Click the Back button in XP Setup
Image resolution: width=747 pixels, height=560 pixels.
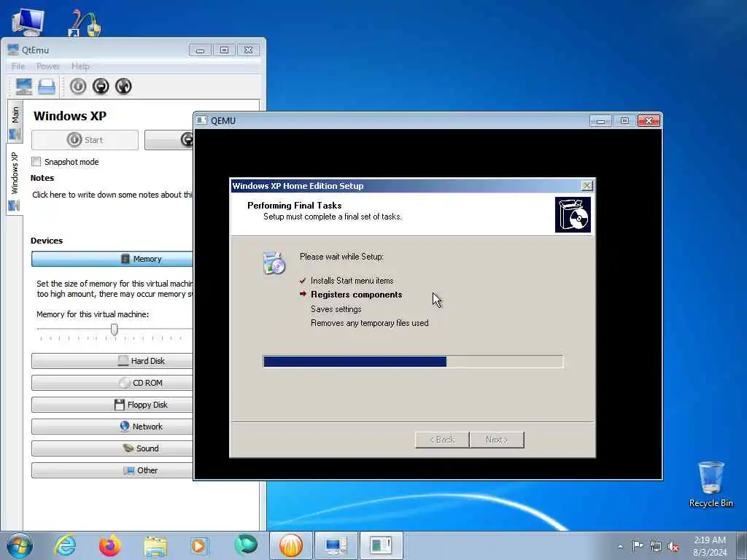point(442,440)
